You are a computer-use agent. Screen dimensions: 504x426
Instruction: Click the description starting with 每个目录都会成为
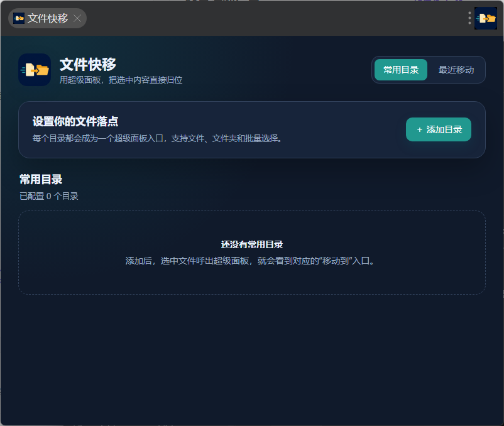pyautogui.click(x=157, y=138)
